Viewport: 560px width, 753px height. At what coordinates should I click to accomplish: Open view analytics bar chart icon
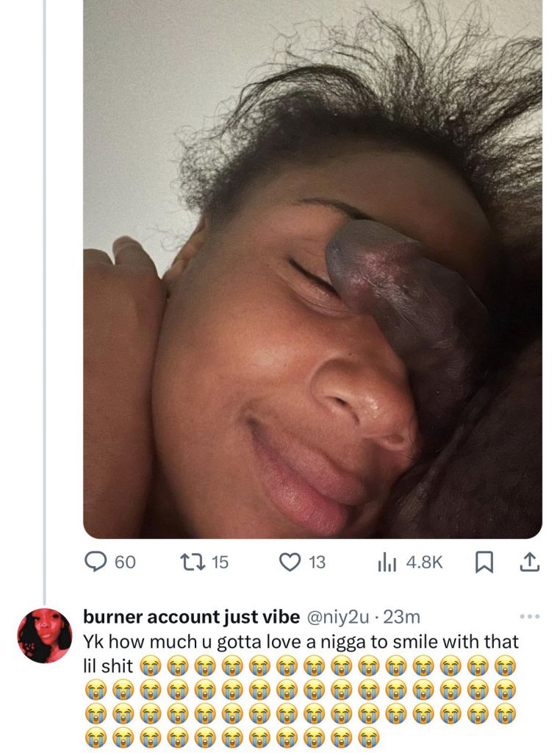[x=387, y=563]
